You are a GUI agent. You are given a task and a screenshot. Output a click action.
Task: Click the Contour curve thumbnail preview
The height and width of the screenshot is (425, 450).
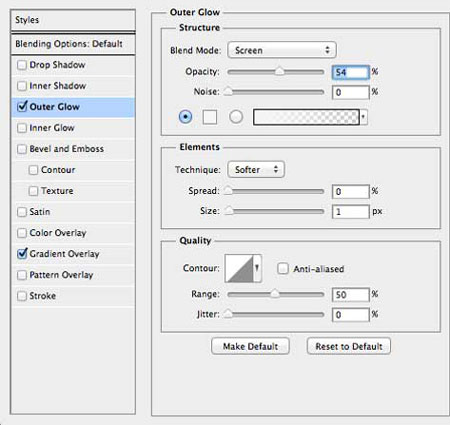coord(239,268)
